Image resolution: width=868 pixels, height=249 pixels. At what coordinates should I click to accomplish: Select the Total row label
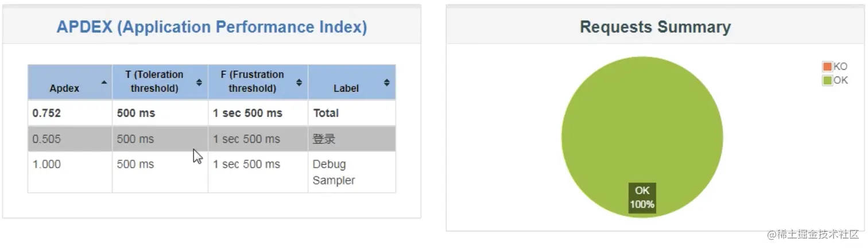[x=326, y=113]
